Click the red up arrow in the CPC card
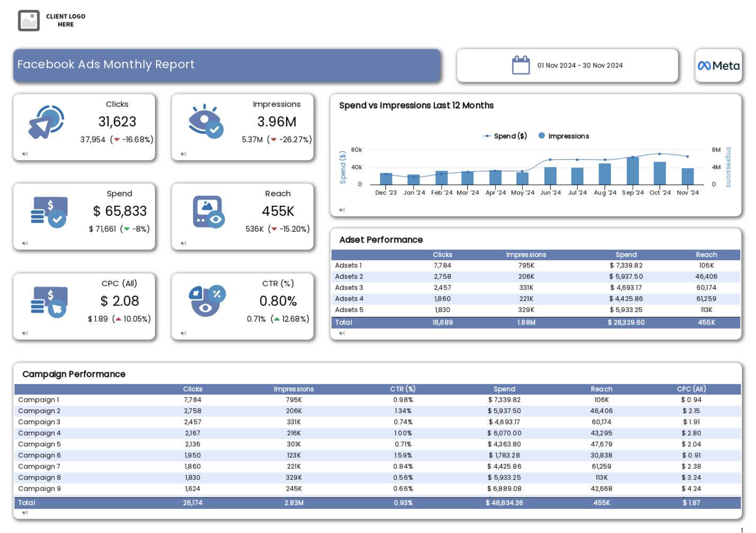This screenshot has height=533, width=756. coord(118,319)
